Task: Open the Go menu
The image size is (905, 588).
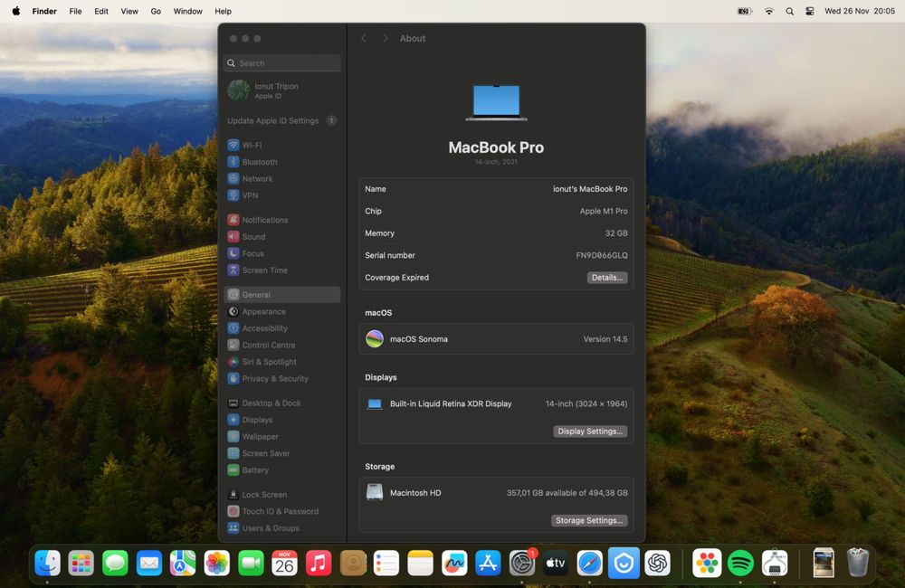Action: tap(156, 11)
